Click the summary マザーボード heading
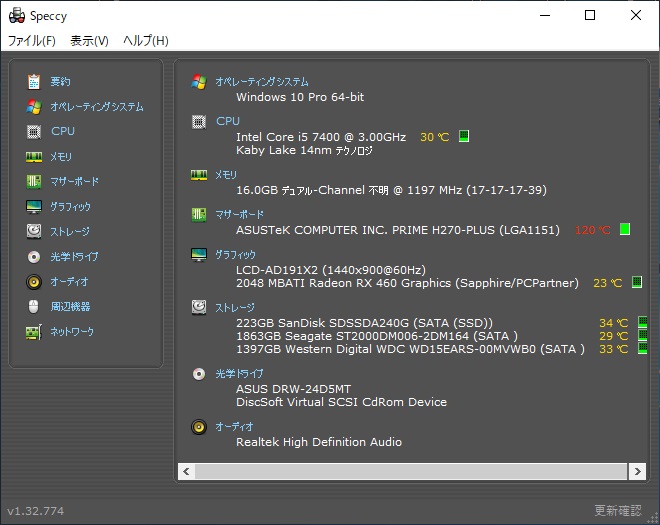This screenshot has width=660, height=525. pyautogui.click(x=240, y=215)
